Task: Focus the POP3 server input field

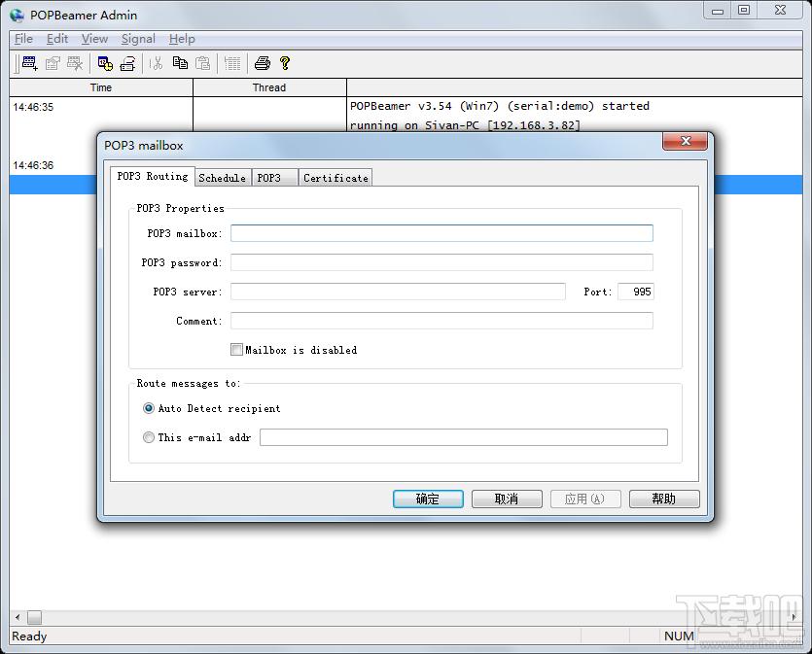Action: point(399,292)
